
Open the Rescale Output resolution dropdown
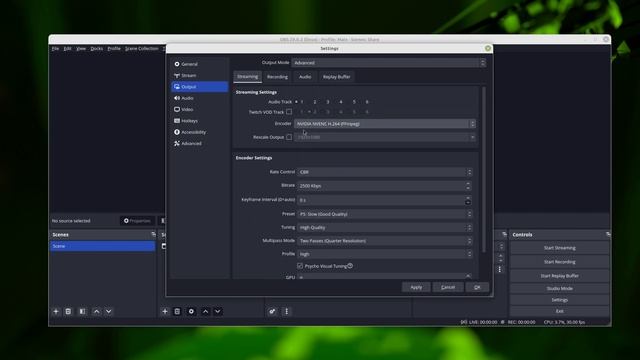[384, 137]
